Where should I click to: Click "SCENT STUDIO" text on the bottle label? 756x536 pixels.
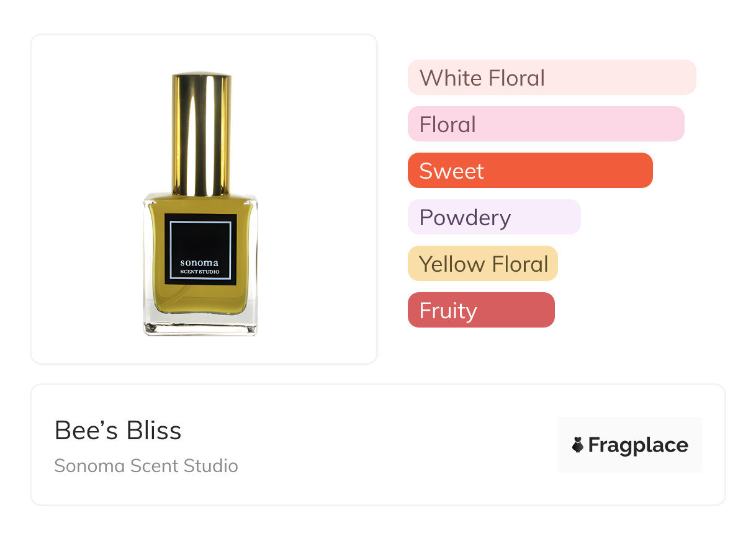click(x=199, y=272)
